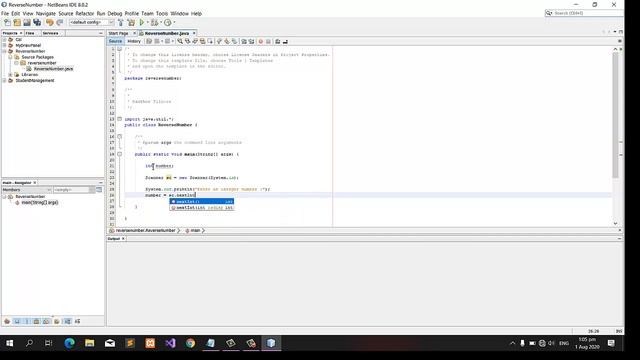Image resolution: width=640 pixels, height=360 pixels.
Task: Click the Open Project toolbar icon
Action: pos(27,22)
